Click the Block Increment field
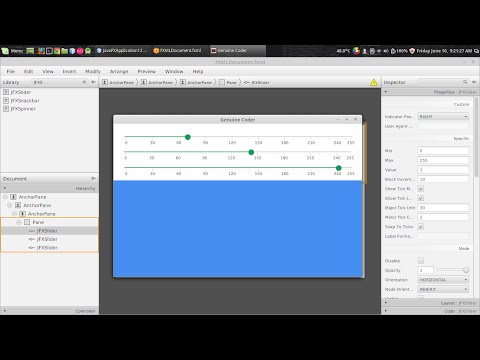480x360 pixels. 443,179
